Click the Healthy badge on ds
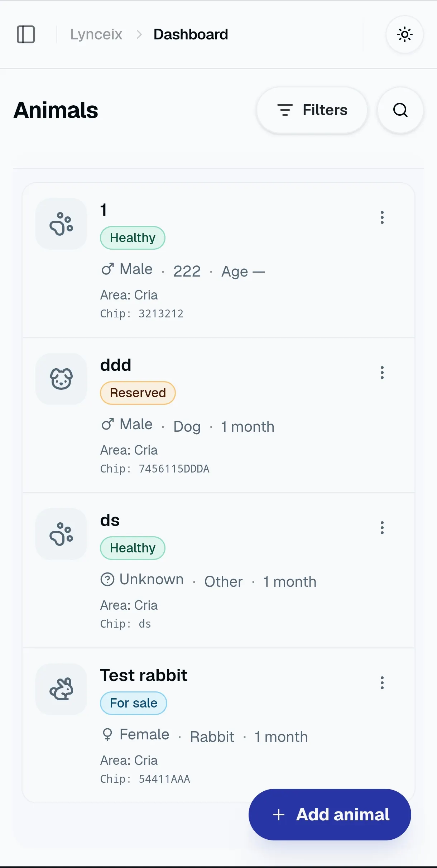Viewport: 437px width, 868px height. pos(133,548)
